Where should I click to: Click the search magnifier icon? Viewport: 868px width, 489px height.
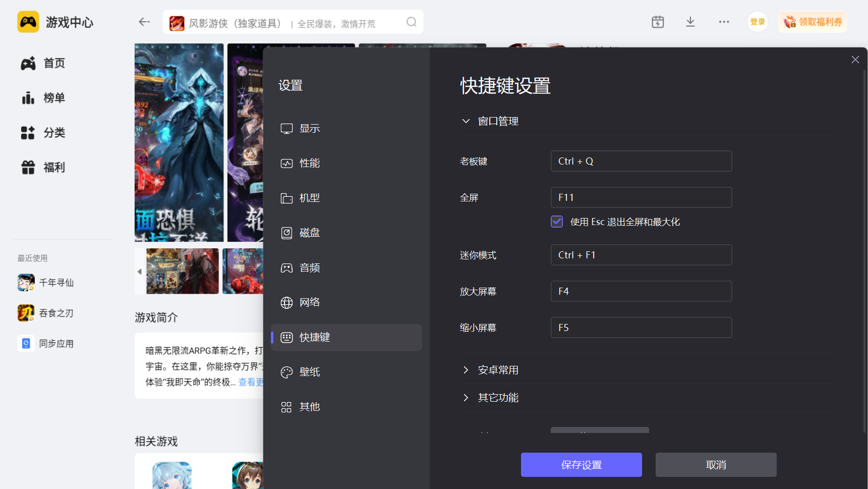coord(412,22)
